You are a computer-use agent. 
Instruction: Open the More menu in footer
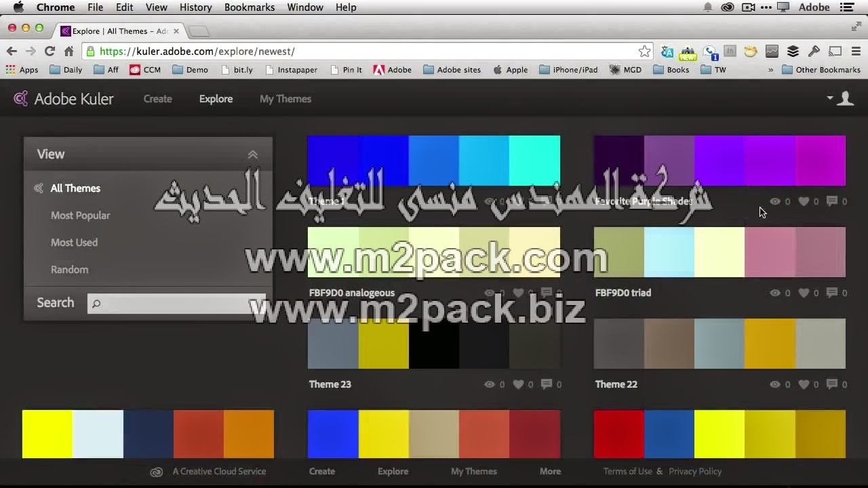[x=550, y=472]
